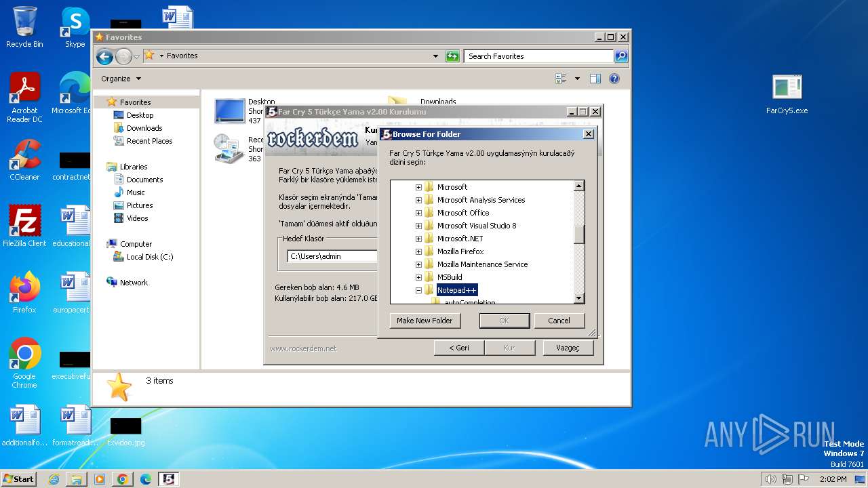This screenshot has width=868, height=488.
Task: Click Cancel in Browse For Folder
Action: point(559,321)
